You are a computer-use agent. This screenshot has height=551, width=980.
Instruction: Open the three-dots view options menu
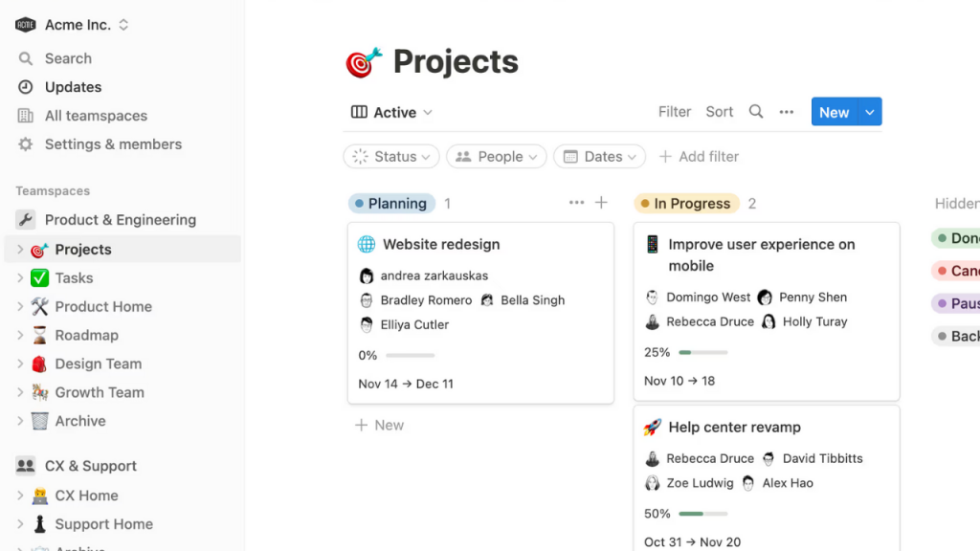[x=787, y=113]
